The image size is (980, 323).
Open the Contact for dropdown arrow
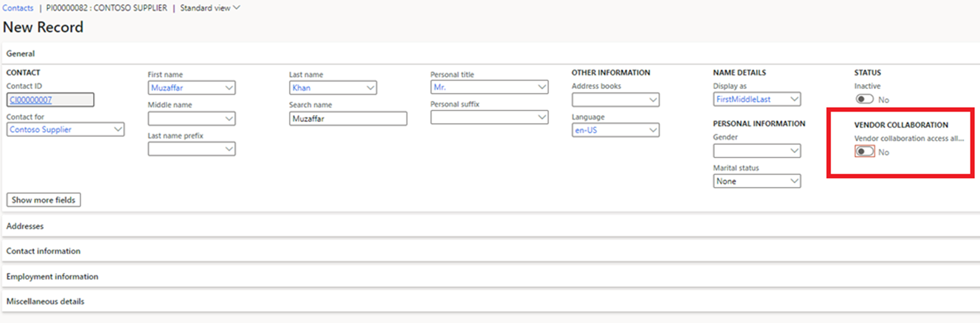[x=118, y=129]
